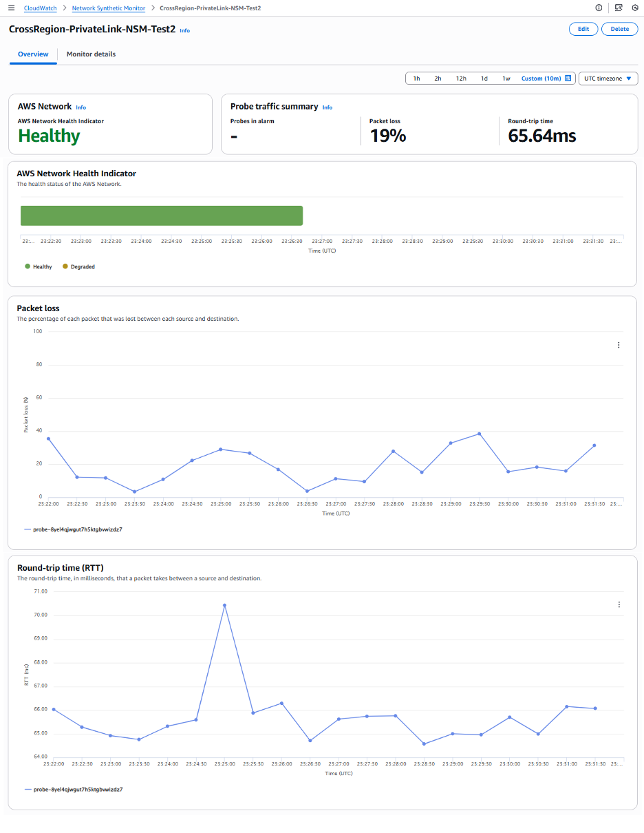Image resolution: width=644 pixels, height=833 pixels.
Task: Switch to the Monitor details tab
Action: (90, 54)
